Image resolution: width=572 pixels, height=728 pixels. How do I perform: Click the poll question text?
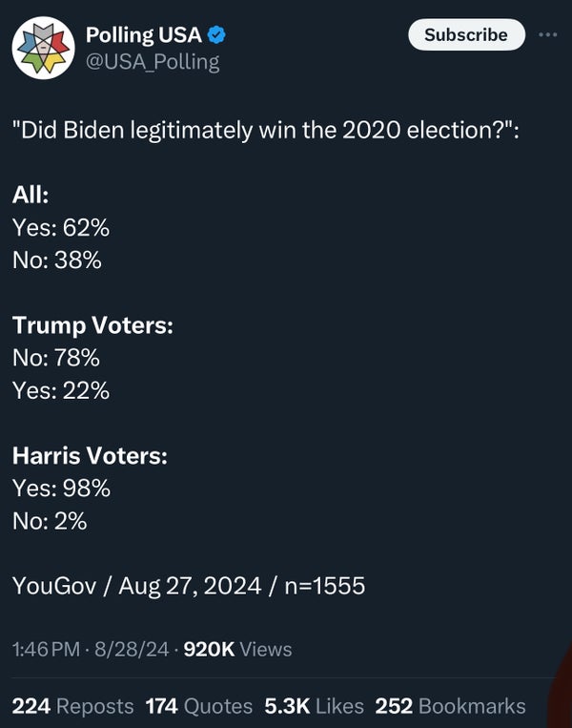(x=265, y=130)
